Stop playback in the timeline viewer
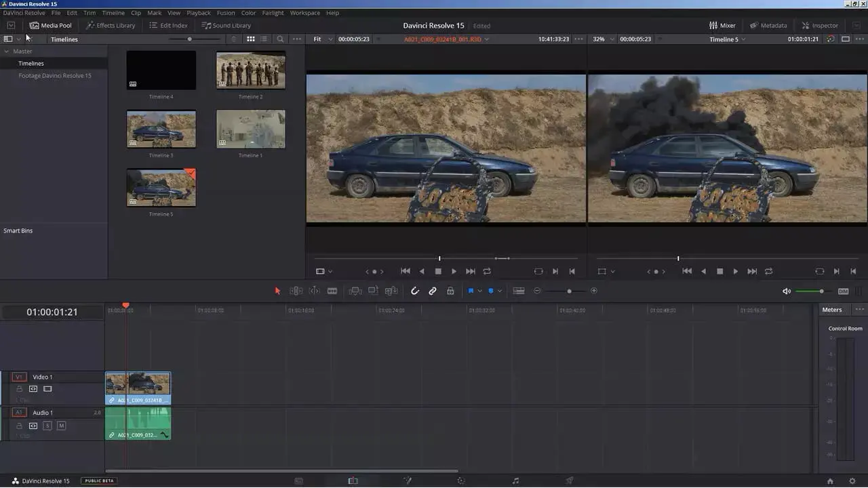This screenshot has height=488, width=868. pos(719,271)
